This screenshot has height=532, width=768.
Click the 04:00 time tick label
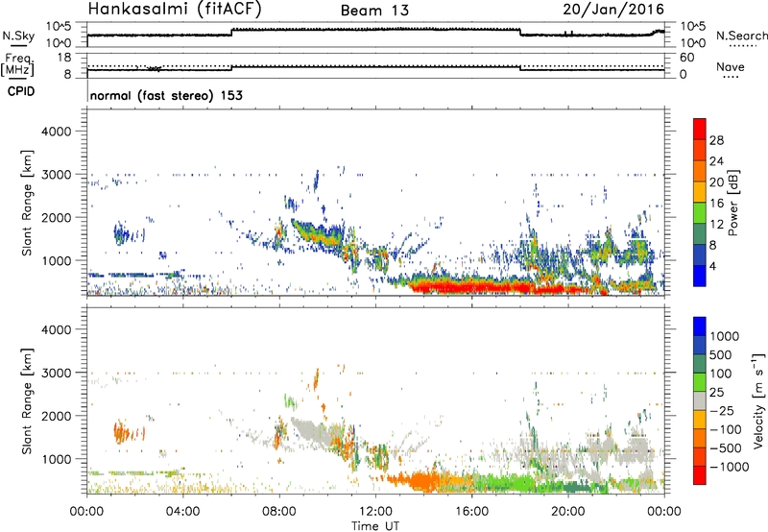(182, 512)
